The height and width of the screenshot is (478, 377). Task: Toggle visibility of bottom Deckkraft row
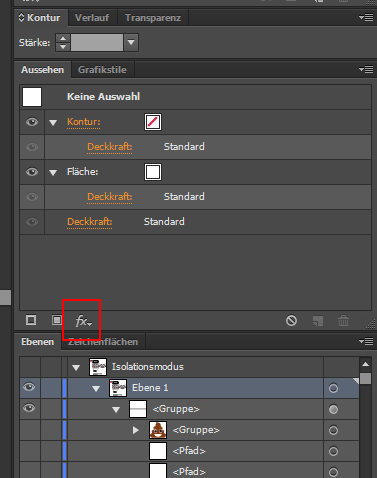pos(32,222)
